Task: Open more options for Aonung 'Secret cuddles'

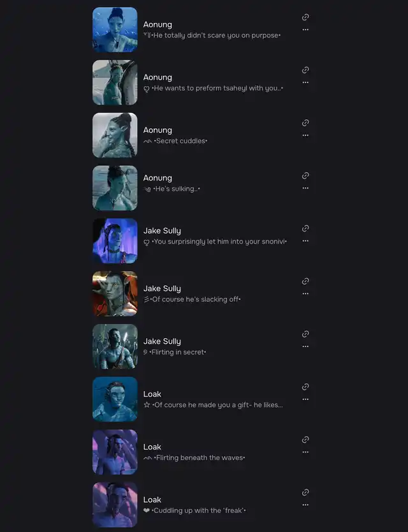Action: point(305,135)
